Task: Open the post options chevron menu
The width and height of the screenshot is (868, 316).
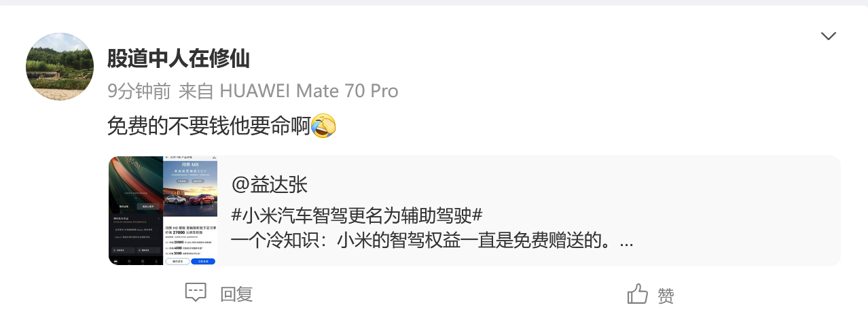Action: [x=828, y=36]
